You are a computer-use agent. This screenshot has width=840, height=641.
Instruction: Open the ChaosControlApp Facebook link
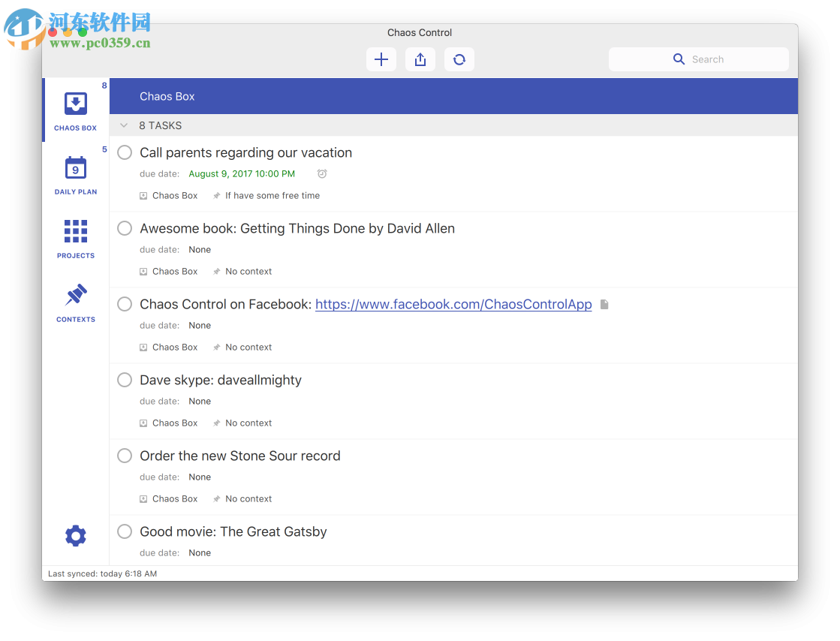pyautogui.click(x=453, y=304)
